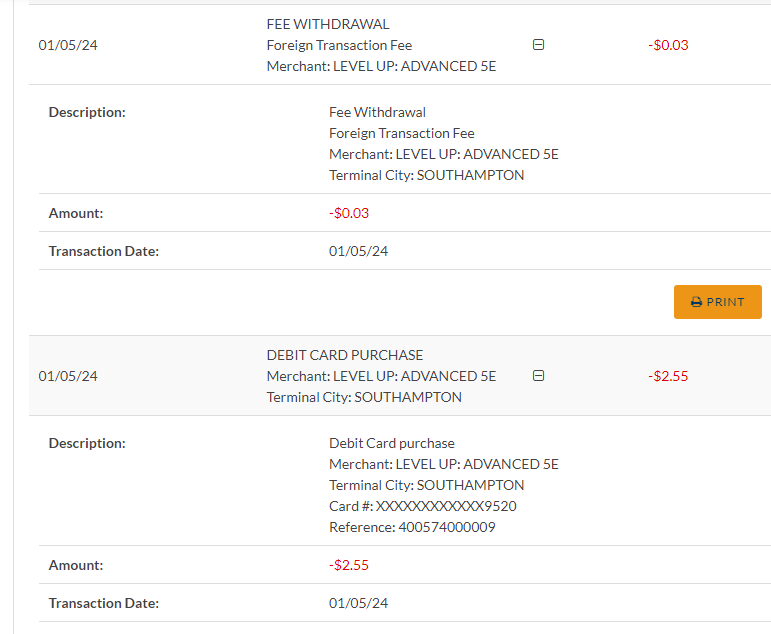Click the printer icon on the orange button
This screenshot has width=771, height=634.
(x=696, y=302)
